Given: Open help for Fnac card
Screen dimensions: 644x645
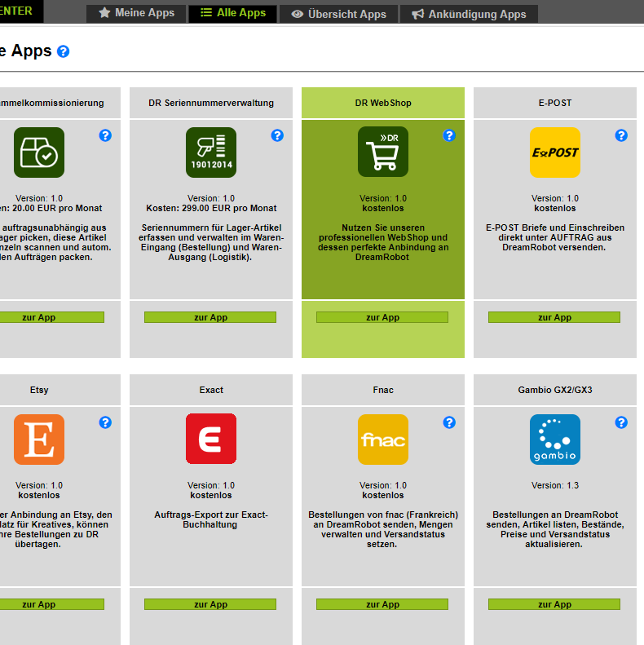Looking at the screenshot, I should click(449, 422).
